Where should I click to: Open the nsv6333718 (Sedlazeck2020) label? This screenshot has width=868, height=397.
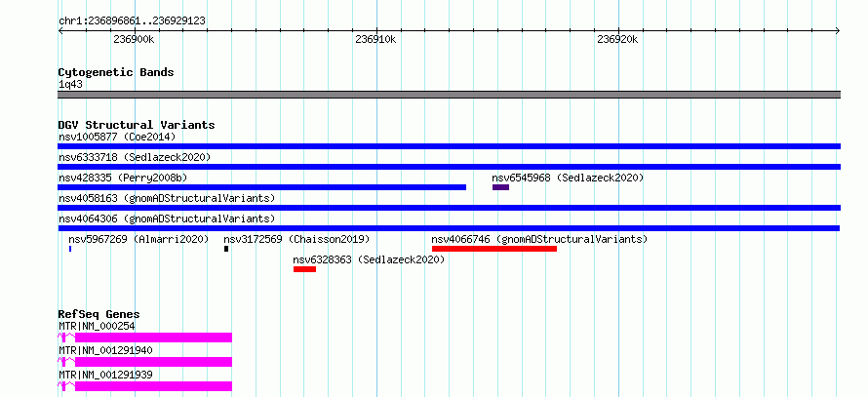tap(135, 157)
